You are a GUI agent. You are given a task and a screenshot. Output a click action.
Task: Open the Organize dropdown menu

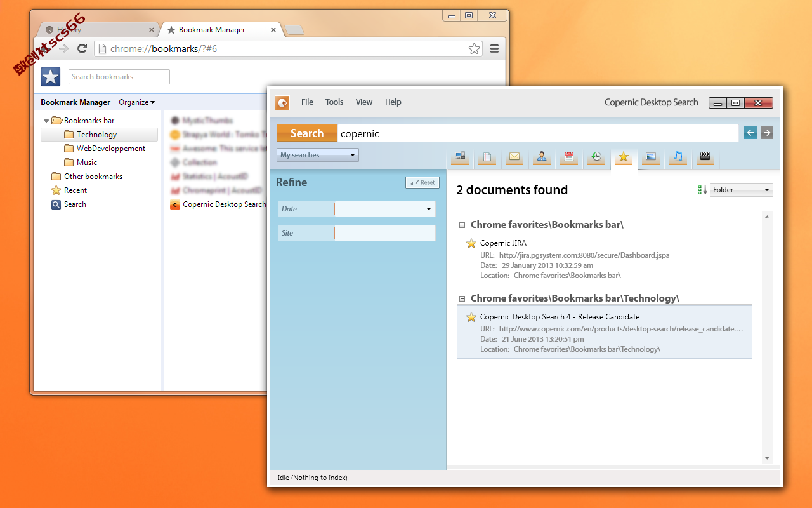[136, 102]
